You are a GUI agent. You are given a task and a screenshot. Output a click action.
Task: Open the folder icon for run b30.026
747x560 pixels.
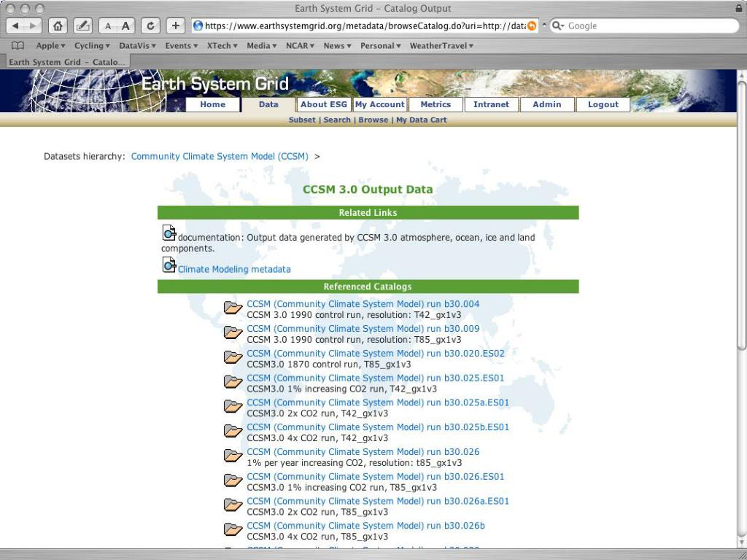[x=233, y=456]
